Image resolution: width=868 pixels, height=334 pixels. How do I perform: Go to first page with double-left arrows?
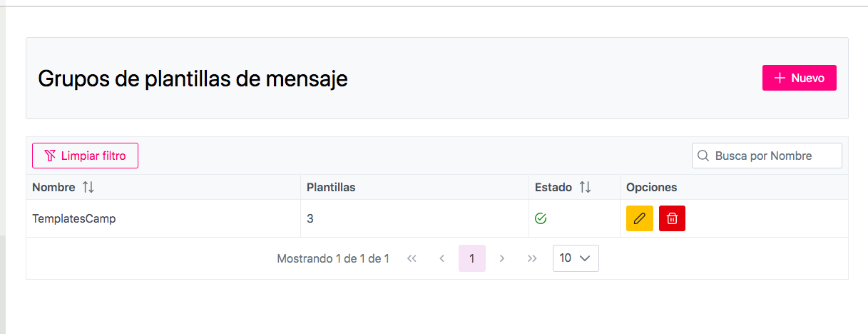[412, 258]
